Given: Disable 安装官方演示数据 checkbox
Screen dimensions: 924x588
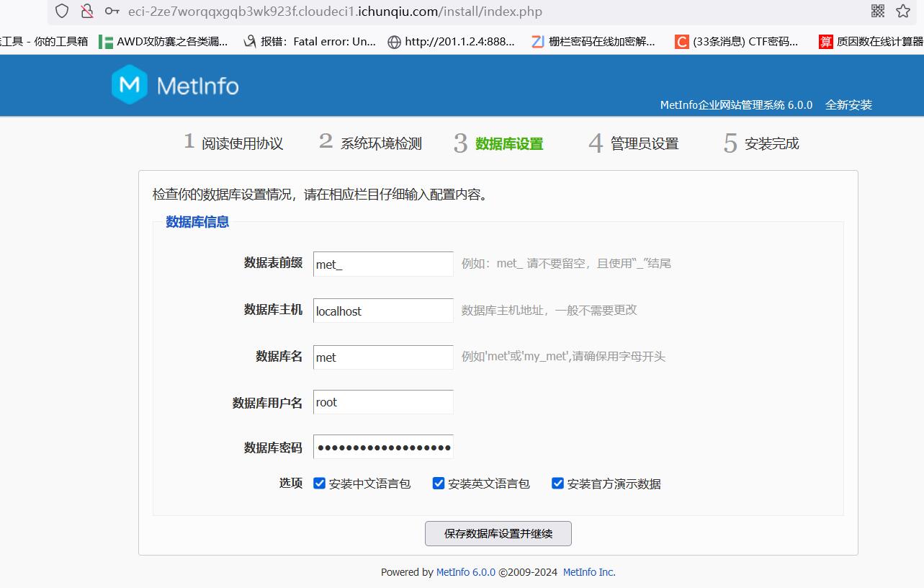Looking at the screenshot, I should pyautogui.click(x=557, y=484).
